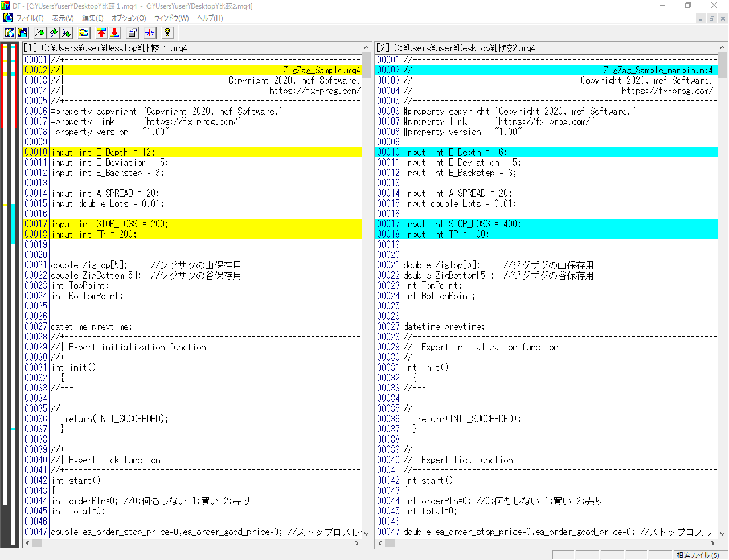Image resolution: width=729 pixels, height=560 pixels.
Task: Click the second toolbar icon with blue document
Action: click(x=22, y=33)
